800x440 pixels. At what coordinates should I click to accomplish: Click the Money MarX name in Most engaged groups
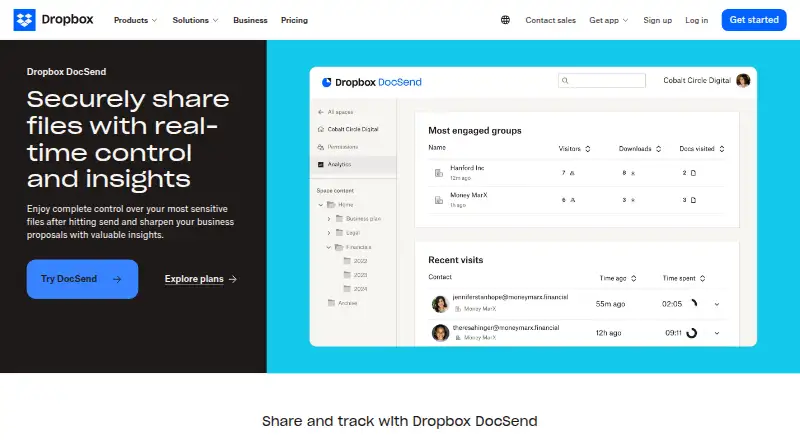point(469,195)
